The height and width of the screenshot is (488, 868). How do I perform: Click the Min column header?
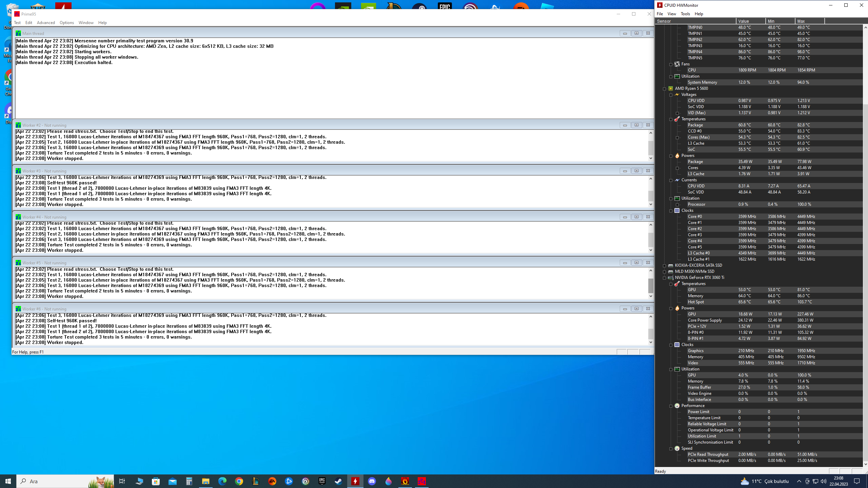(x=780, y=21)
